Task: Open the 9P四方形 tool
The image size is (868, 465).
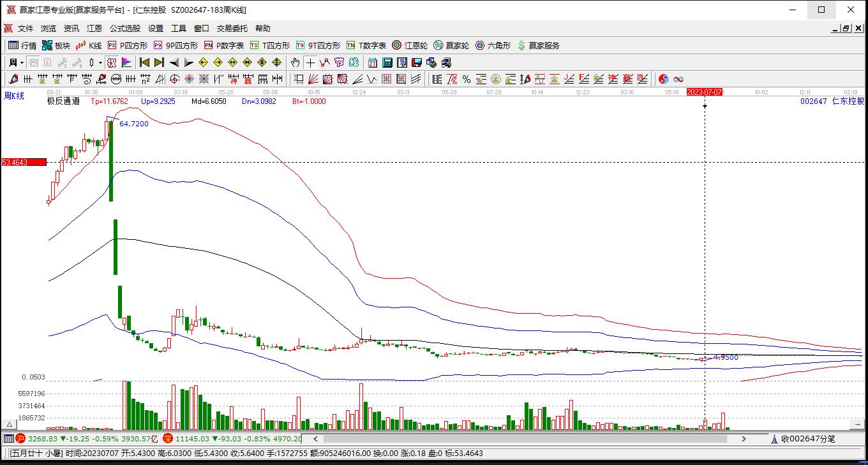Action: (176, 45)
